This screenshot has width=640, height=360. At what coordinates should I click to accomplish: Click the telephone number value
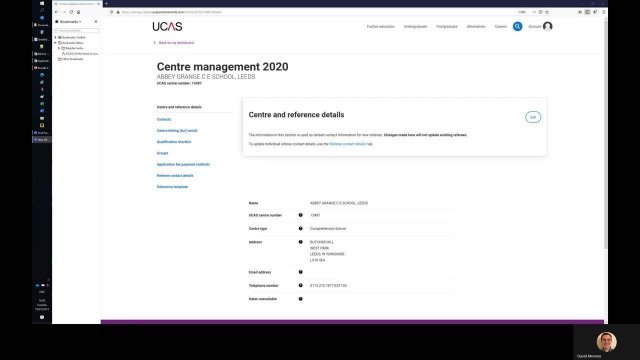click(328, 285)
